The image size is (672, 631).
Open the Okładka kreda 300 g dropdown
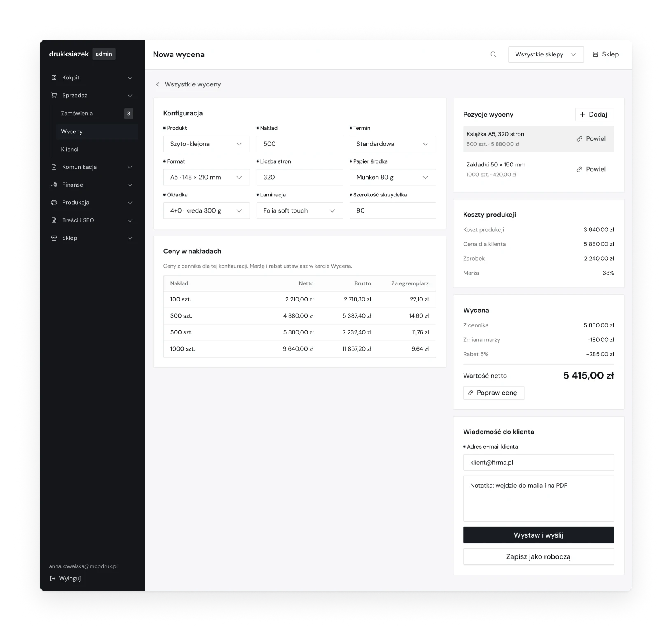click(206, 210)
